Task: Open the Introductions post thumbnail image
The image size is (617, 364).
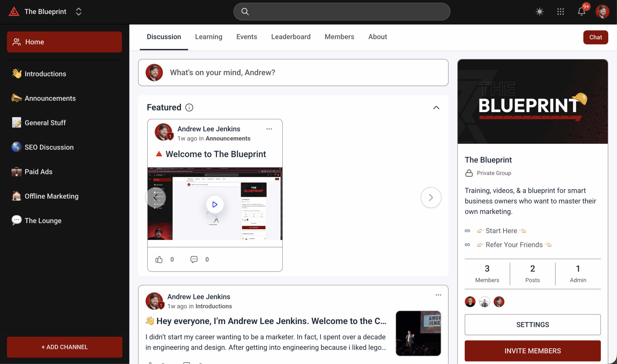Action: 418,333
